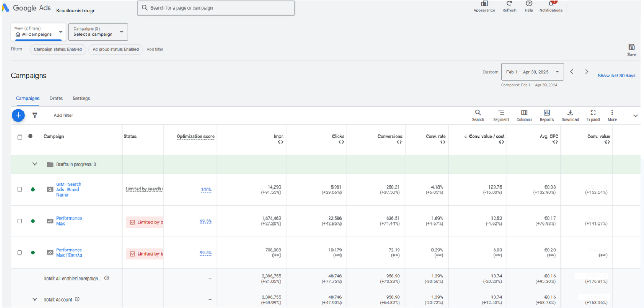644x308 pixels.
Task: Click Add filter in table toolbar
Action: [x=63, y=115]
